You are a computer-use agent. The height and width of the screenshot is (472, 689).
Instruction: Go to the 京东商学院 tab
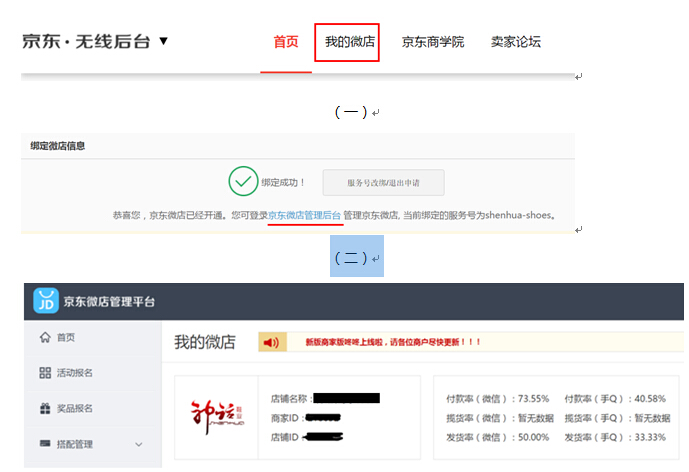pyautogui.click(x=433, y=42)
